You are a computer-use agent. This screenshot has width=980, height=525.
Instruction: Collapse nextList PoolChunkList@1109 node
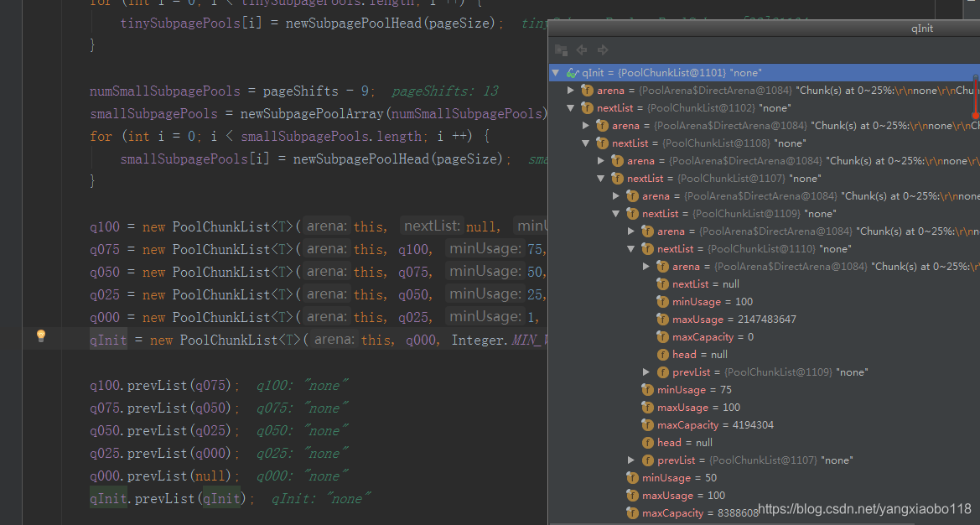point(615,214)
